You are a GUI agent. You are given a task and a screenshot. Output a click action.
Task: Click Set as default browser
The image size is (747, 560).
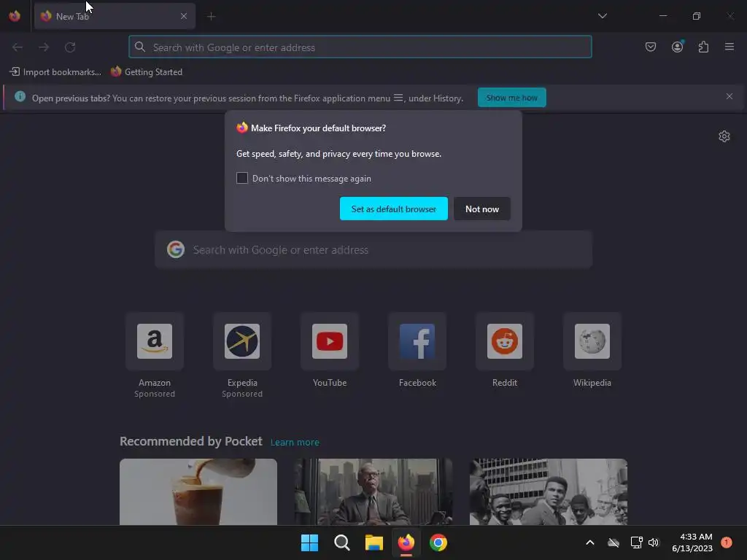click(393, 209)
